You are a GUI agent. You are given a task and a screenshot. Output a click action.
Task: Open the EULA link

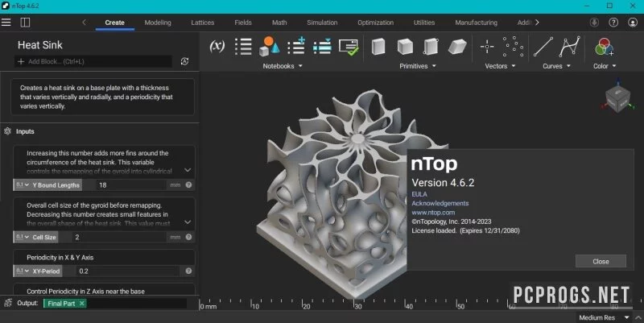[419, 194]
